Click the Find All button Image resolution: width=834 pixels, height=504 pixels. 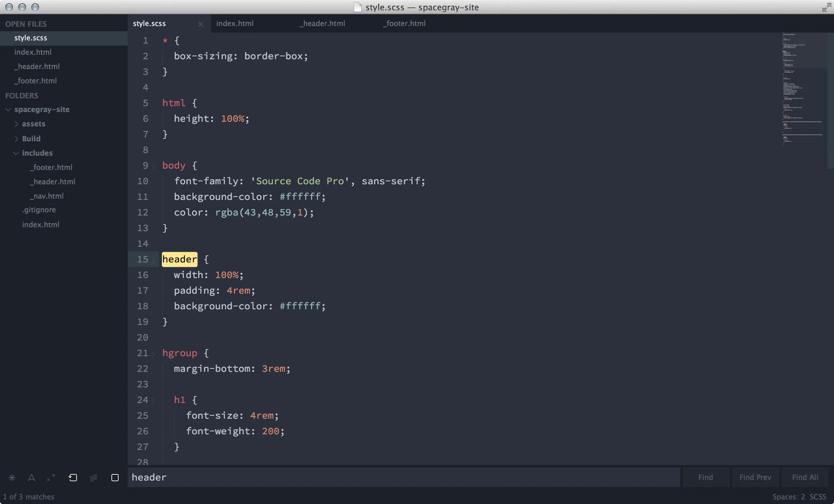tap(805, 477)
